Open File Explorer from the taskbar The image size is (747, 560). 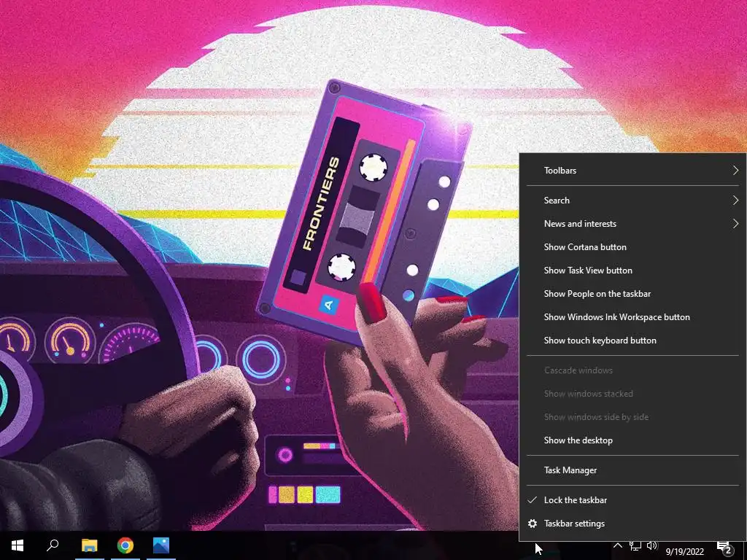(x=89, y=545)
